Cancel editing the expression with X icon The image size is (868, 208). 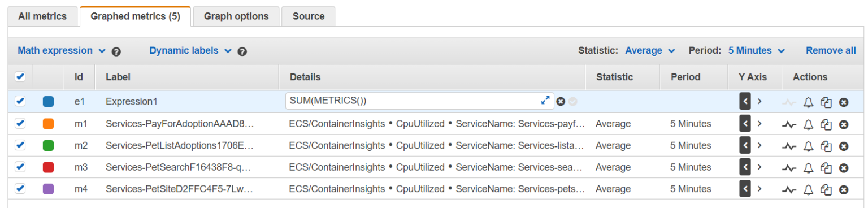[x=561, y=101]
